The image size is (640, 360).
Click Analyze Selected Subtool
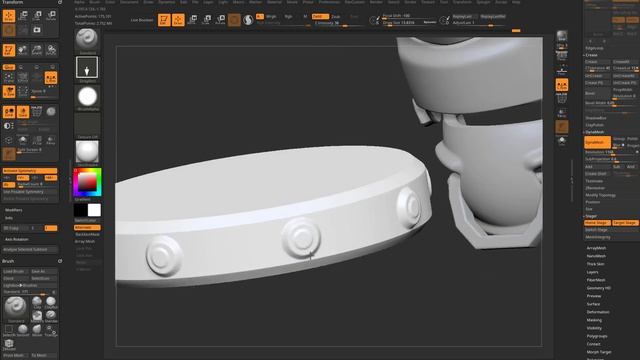(x=30, y=249)
